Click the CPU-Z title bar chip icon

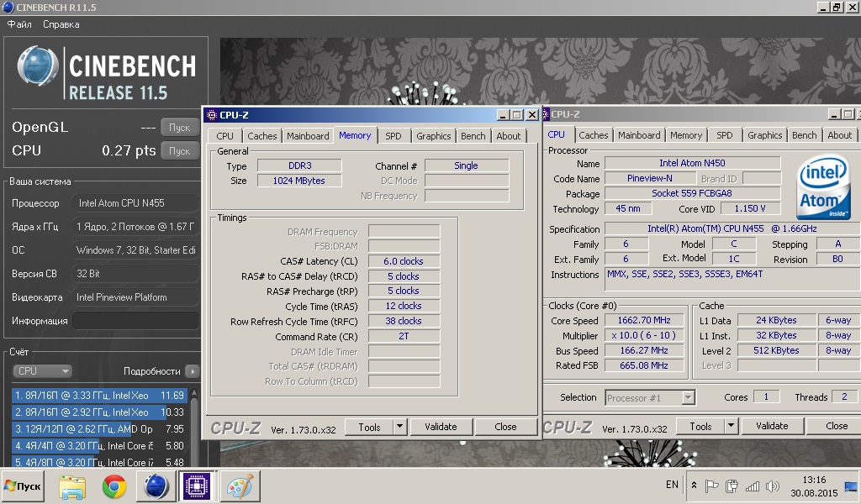(x=211, y=114)
